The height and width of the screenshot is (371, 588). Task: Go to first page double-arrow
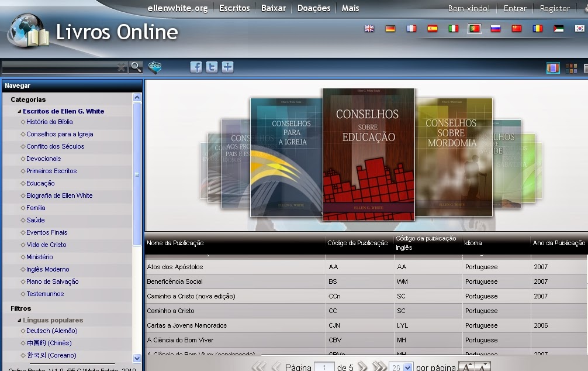coord(259,366)
